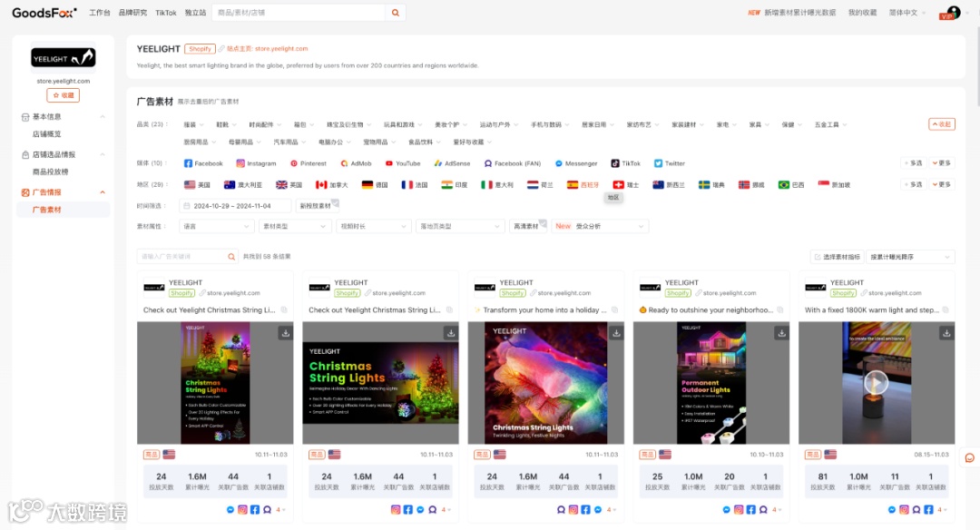The width and height of the screenshot is (980, 530).
Task: Open the 语言 dropdown
Action: point(216,226)
